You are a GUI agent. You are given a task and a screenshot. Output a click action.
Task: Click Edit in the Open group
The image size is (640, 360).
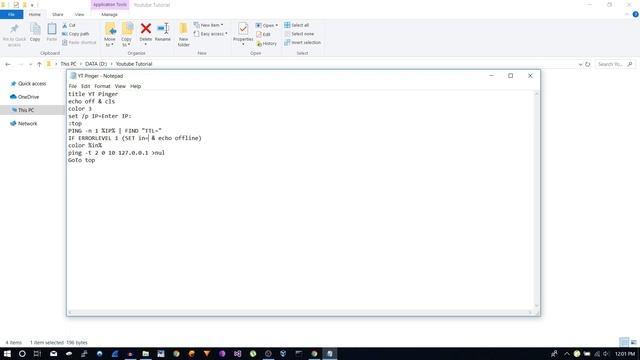tap(263, 34)
